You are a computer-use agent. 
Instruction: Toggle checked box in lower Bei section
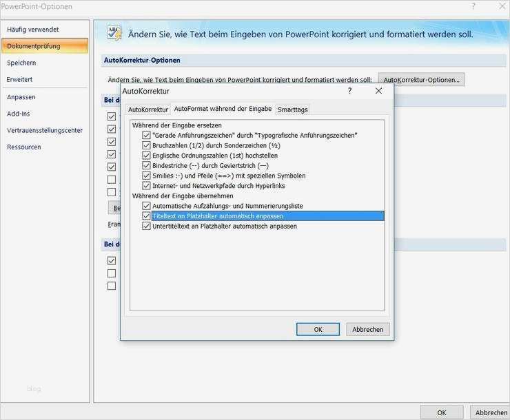coord(112,260)
